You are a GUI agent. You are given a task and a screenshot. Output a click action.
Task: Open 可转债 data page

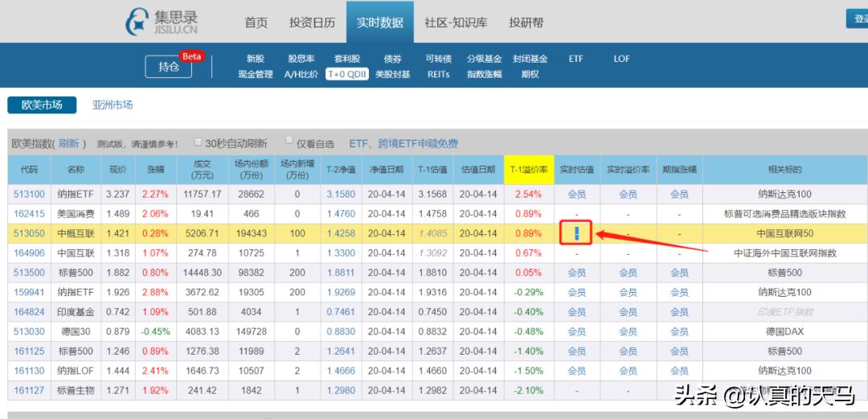pos(439,59)
